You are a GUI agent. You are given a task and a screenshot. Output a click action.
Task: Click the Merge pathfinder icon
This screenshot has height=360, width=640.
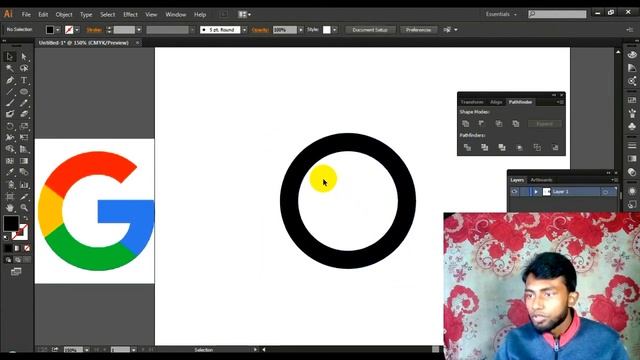pos(502,147)
